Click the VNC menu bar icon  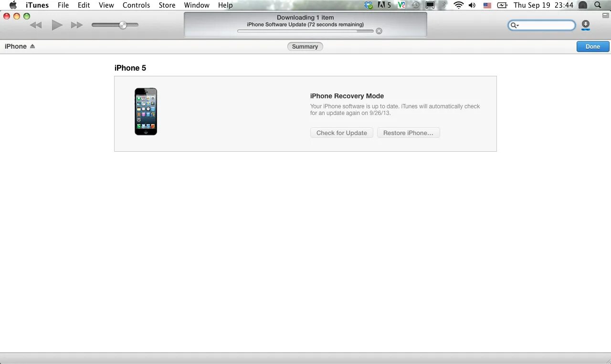point(401,5)
